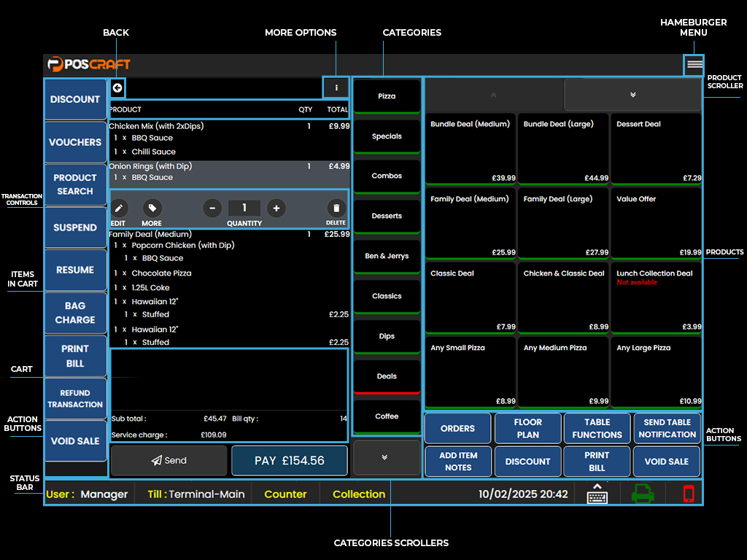Click the back arrow icon above cart
Viewport: 747px width, 560px height.
(x=117, y=88)
